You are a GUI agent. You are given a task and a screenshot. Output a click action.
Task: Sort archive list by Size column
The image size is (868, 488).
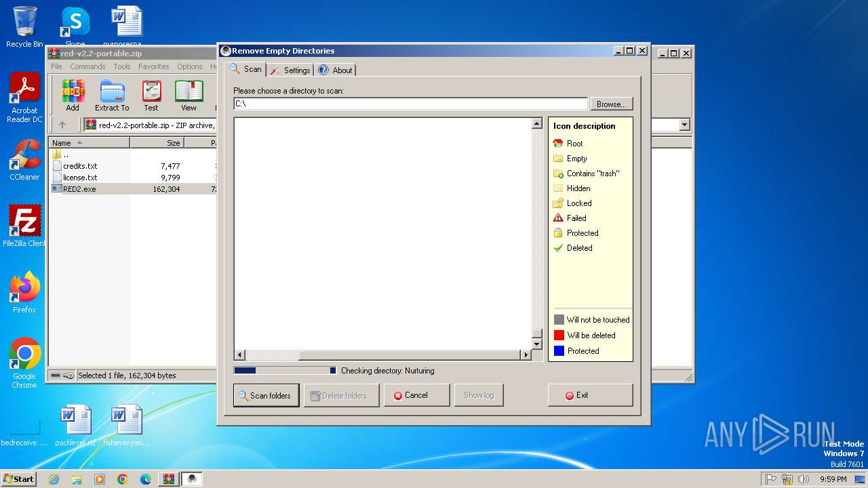157,143
